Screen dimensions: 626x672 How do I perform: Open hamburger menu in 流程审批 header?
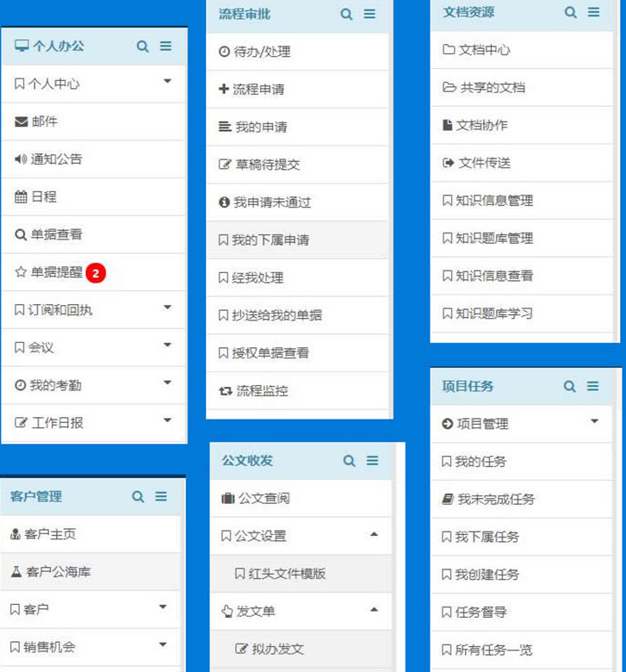tap(369, 14)
